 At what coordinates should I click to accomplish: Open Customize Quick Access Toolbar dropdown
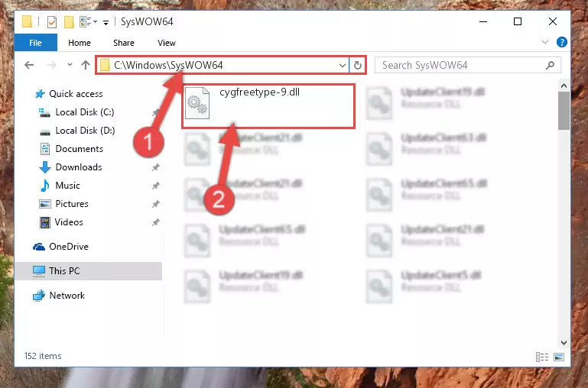106,23
